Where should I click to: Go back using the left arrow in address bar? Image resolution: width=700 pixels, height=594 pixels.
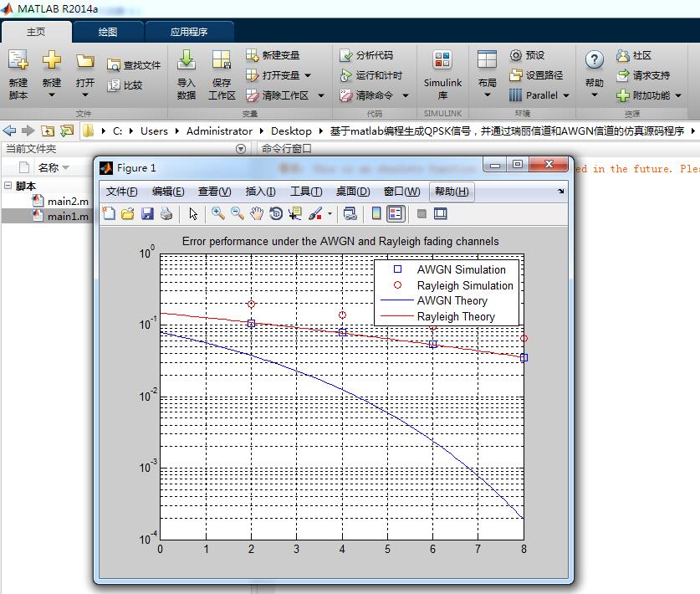9,131
